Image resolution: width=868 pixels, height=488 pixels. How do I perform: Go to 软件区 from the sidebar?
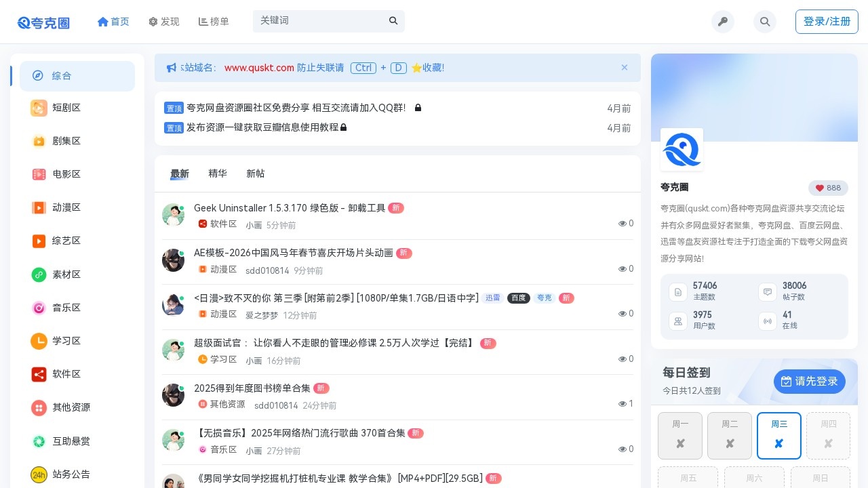pos(66,374)
